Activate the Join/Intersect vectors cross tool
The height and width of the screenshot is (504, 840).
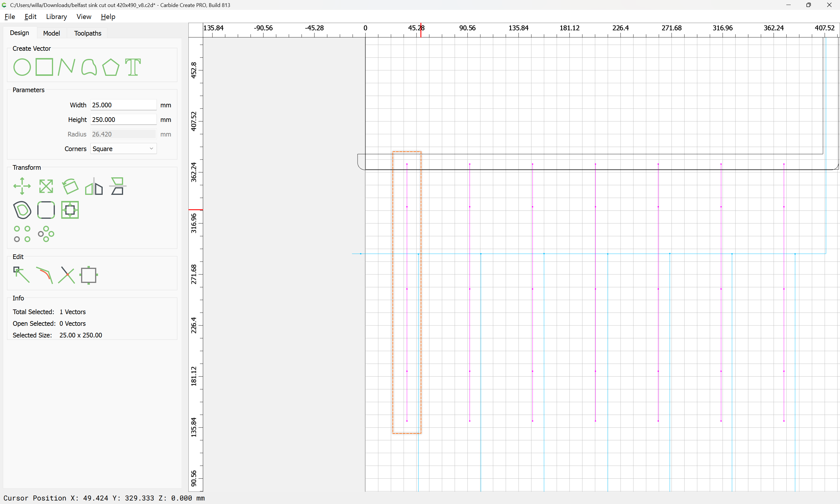tap(66, 275)
